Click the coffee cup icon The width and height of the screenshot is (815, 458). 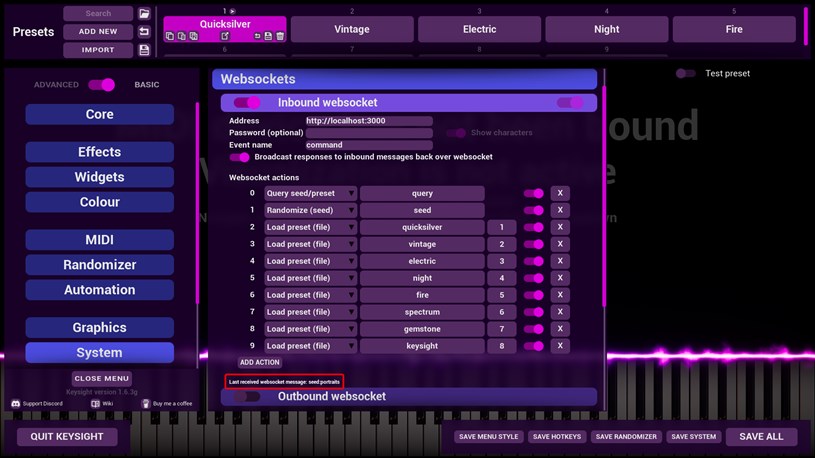click(146, 403)
